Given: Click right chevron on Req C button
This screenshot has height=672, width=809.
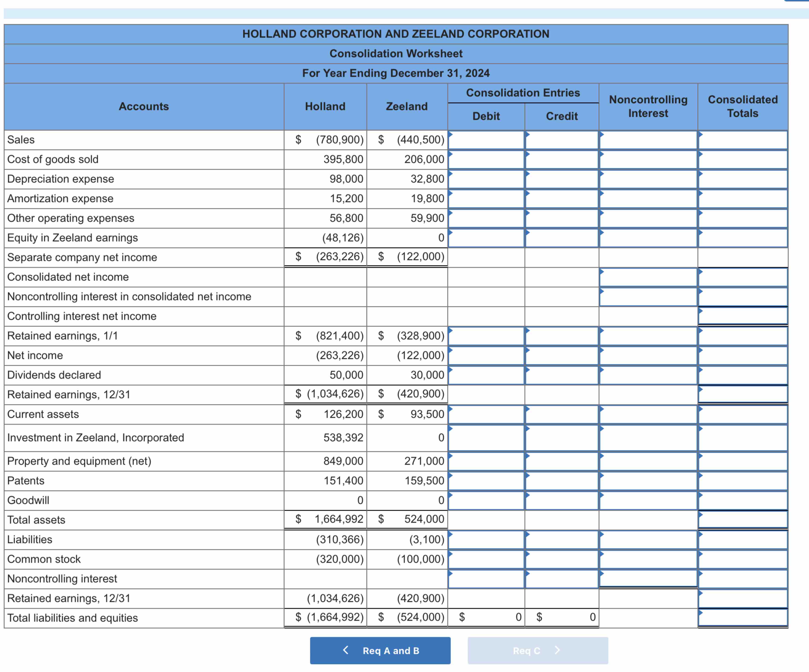Looking at the screenshot, I should click(557, 650).
